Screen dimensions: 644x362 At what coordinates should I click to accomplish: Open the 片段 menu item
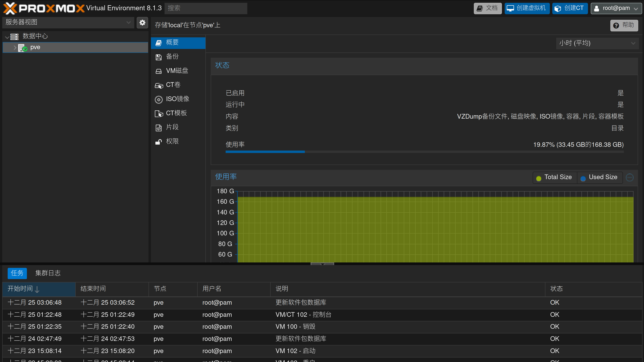[x=178, y=128]
